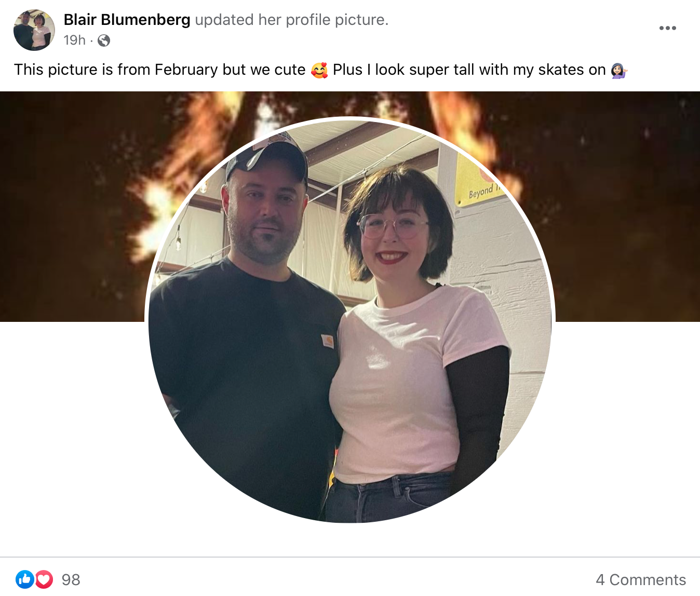Screen dimensions: 700x596
Task: Click the blue thumbs-up Like reaction icon
Action: click(25, 579)
